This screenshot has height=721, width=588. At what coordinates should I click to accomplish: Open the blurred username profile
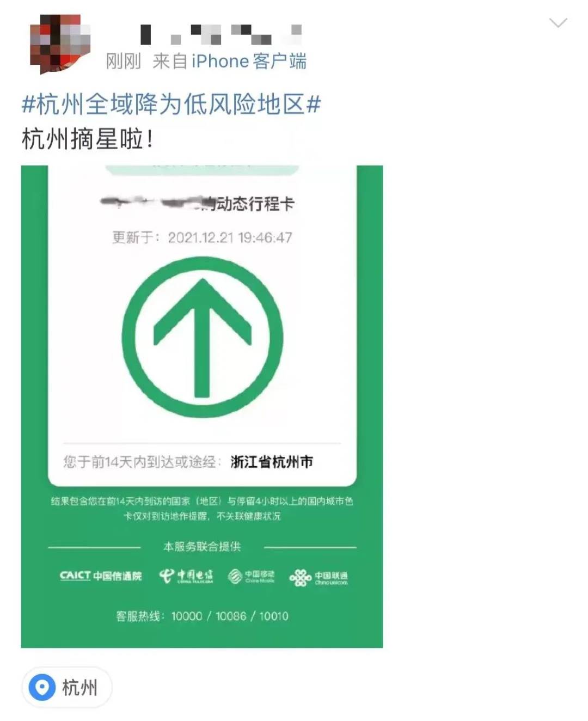(220, 34)
